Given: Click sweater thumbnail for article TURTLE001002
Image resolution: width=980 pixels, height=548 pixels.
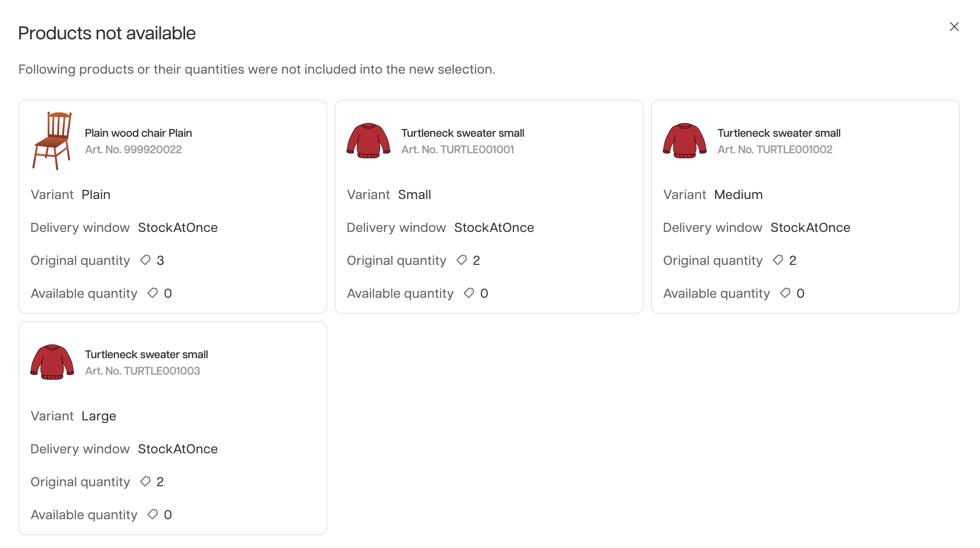Looking at the screenshot, I should point(685,141).
